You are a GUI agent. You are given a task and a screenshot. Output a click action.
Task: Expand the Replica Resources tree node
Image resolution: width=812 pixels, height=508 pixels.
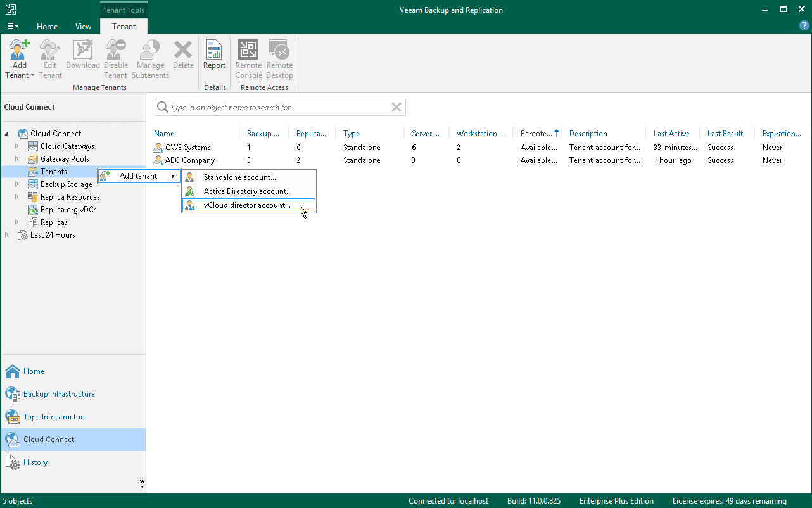[17, 197]
